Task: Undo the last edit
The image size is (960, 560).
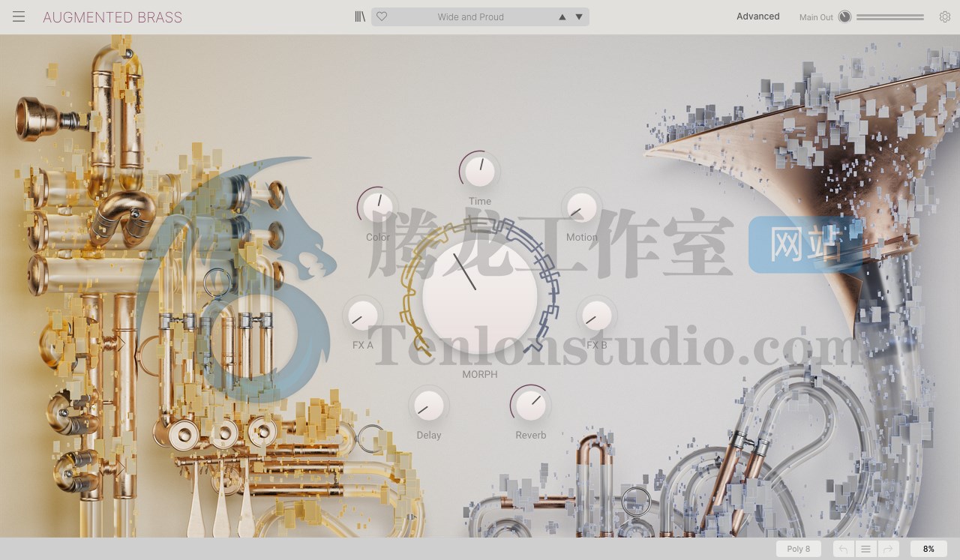Action: (x=843, y=549)
